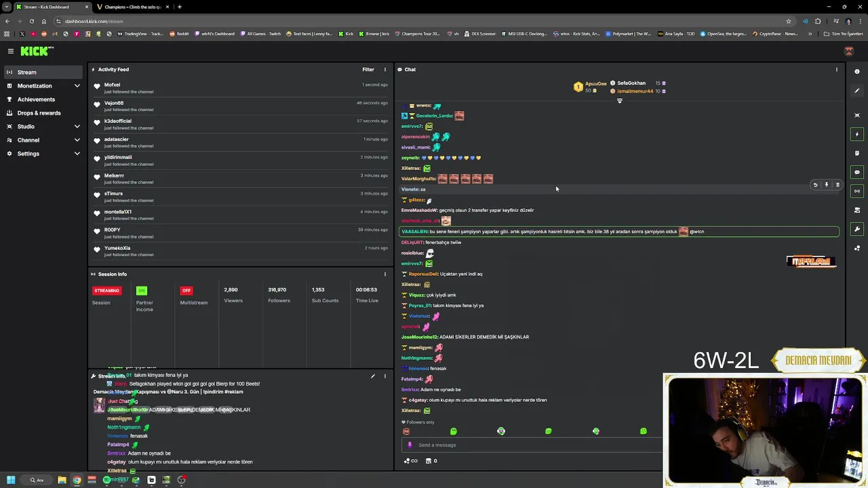Viewport: 868px width, 488px height.
Task: Click the Followers only chat mode label
Action: tap(418, 422)
